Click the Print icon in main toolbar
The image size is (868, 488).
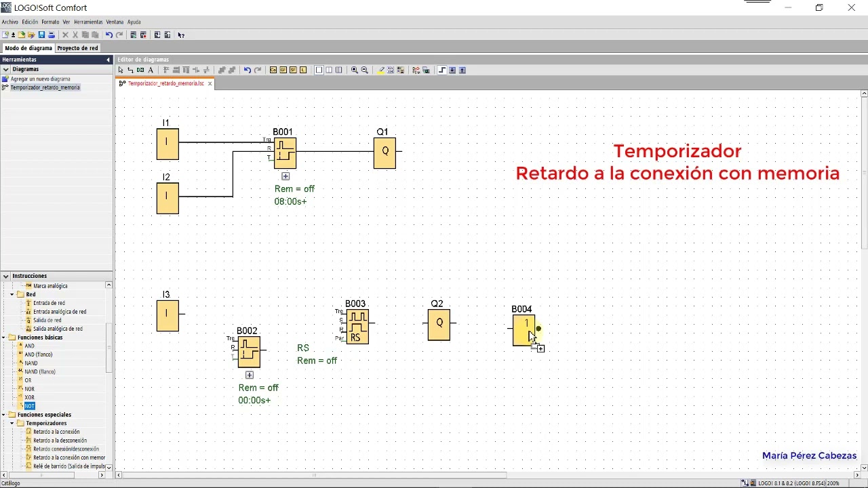52,35
